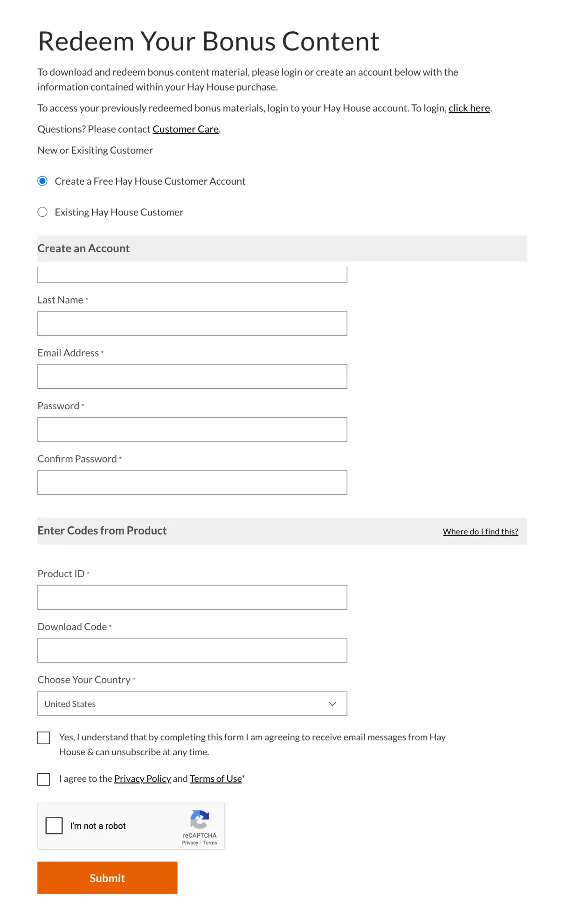Click the Download Code input field
Viewport: 567px width, 924px height.
pos(192,650)
